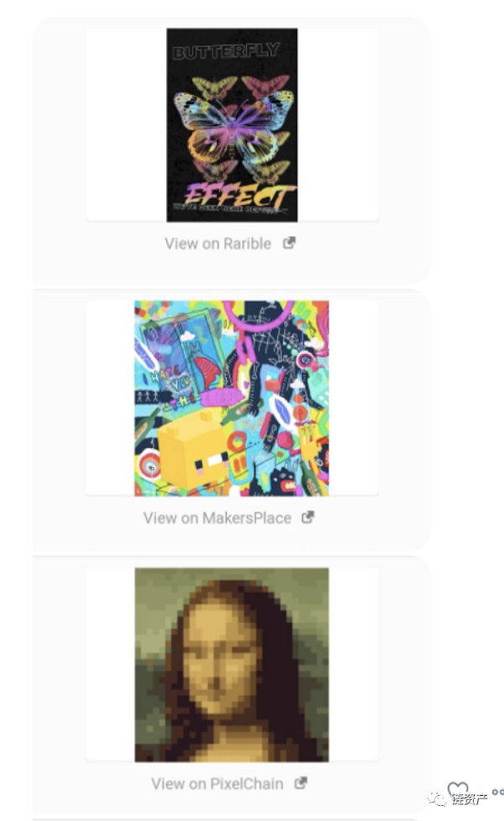Click the yellow cube character in the doodle artwork

193,450
